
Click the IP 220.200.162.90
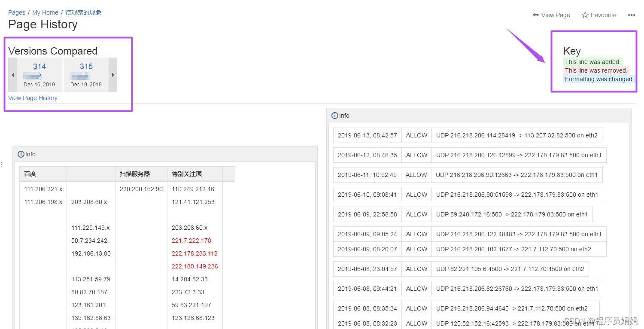[x=141, y=189]
